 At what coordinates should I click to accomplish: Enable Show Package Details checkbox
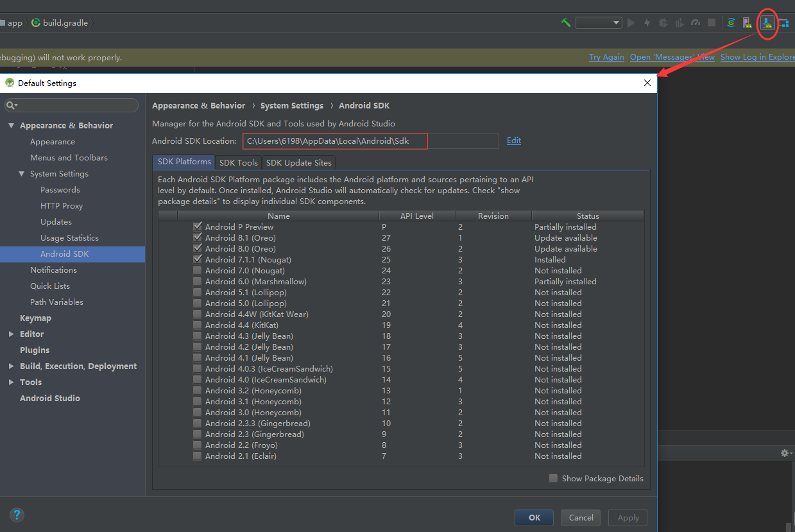pos(553,478)
